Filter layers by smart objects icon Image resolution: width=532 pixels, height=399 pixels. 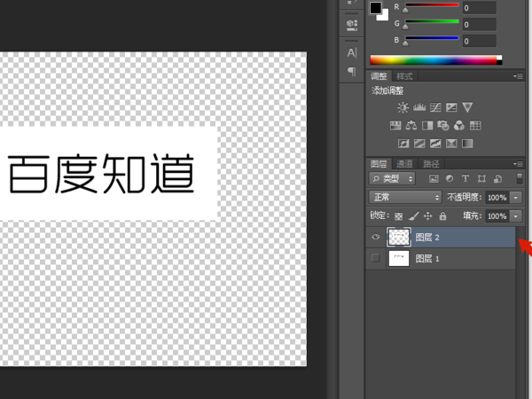(497, 179)
